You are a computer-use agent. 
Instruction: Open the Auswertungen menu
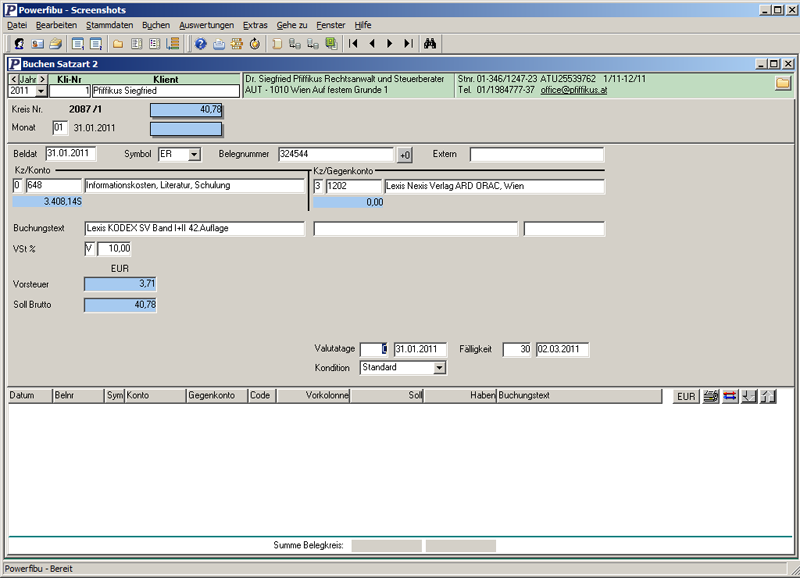(206, 24)
